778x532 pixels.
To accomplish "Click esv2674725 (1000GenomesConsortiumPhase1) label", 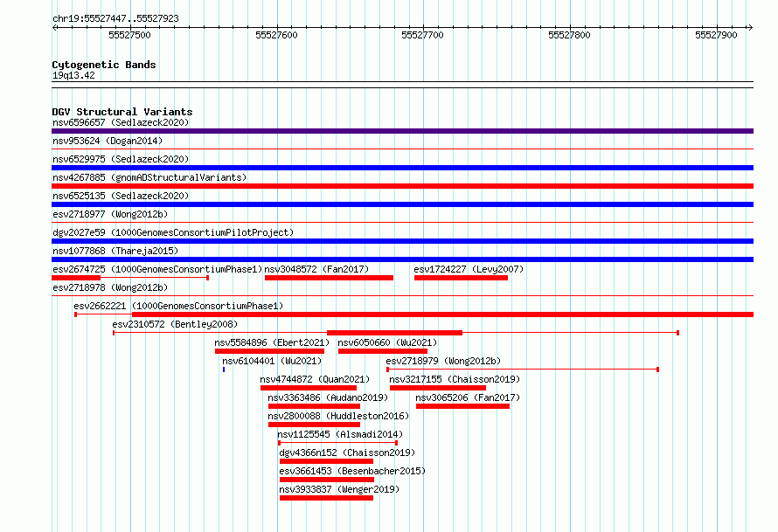I will pyautogui.click(x=157, y=269).
